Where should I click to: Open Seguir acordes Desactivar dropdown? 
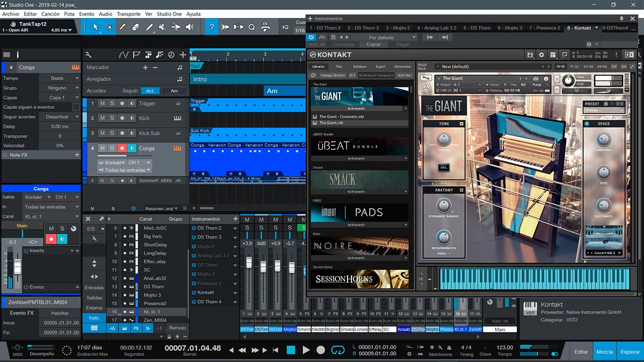pos(59,117)
